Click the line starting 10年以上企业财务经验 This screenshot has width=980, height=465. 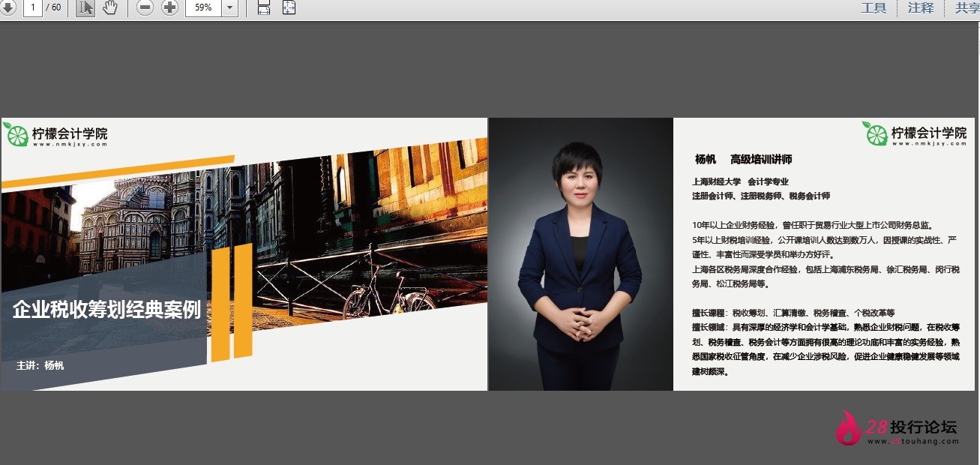point(813,225)
